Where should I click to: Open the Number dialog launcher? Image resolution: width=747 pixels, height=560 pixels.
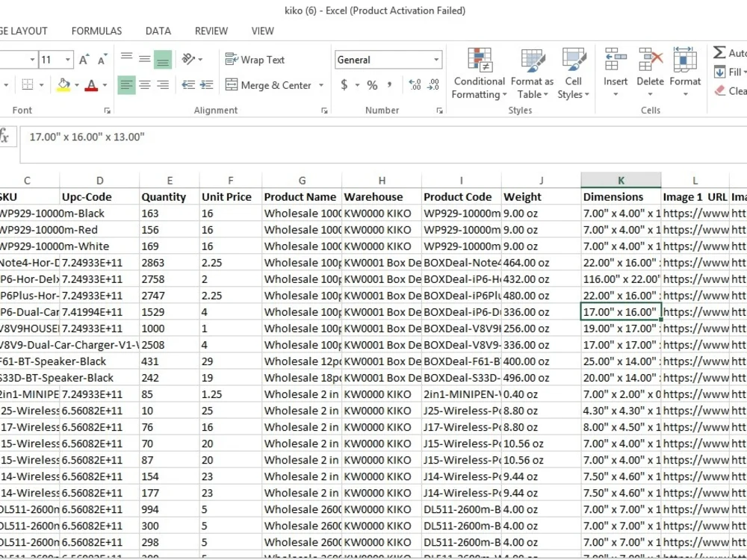(439, 111)
